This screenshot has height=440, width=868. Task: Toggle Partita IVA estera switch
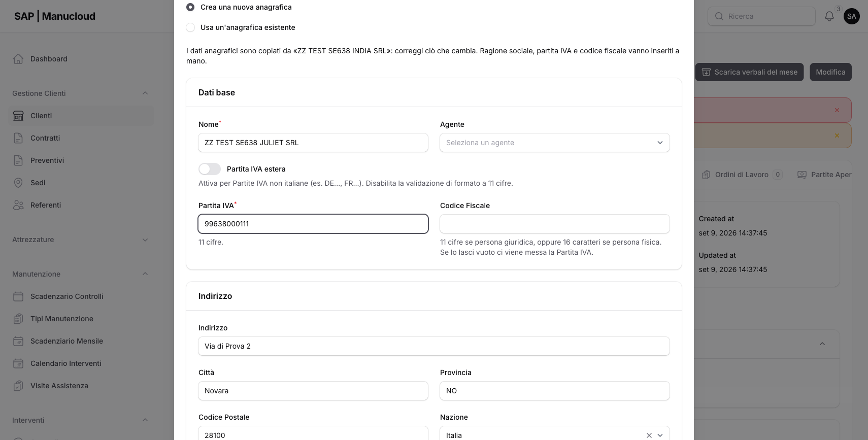click(210, 169)
